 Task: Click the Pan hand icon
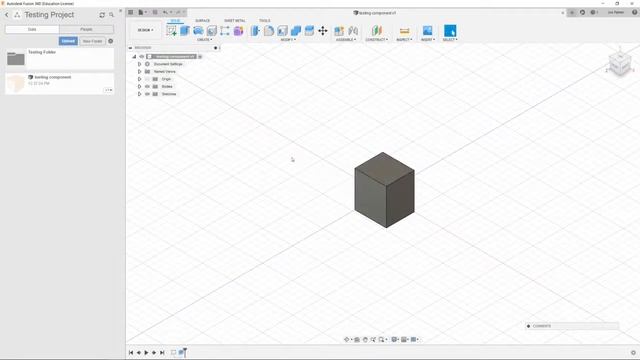point(365,340)
